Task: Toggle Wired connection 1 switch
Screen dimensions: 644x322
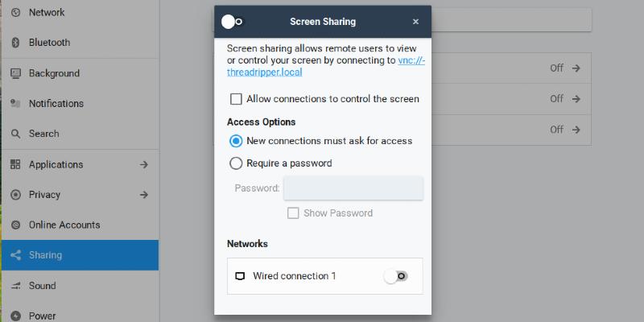Action: (x=396, y=276)
